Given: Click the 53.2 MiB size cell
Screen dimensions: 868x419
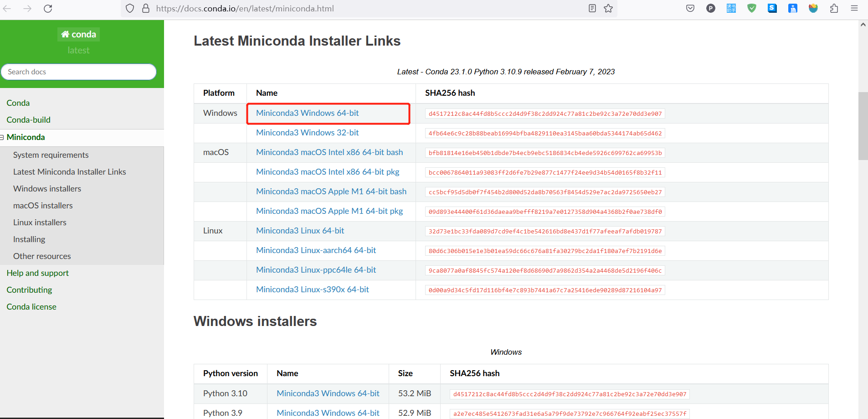Looking at the screenshot, I should (x=415, y=393).
